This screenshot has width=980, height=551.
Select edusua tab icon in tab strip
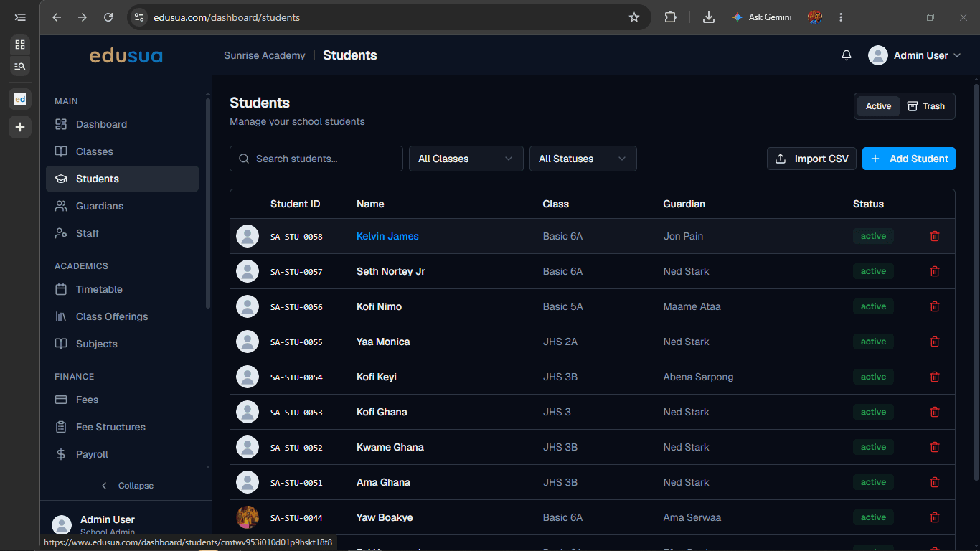point(20,99)
